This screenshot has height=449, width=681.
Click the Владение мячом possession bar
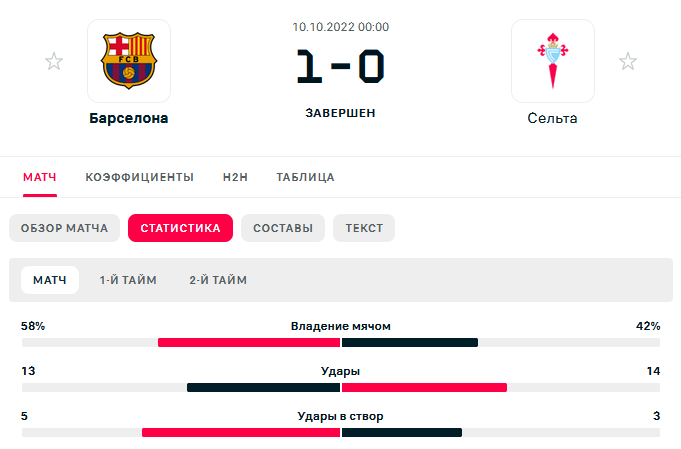pos(340,343)
